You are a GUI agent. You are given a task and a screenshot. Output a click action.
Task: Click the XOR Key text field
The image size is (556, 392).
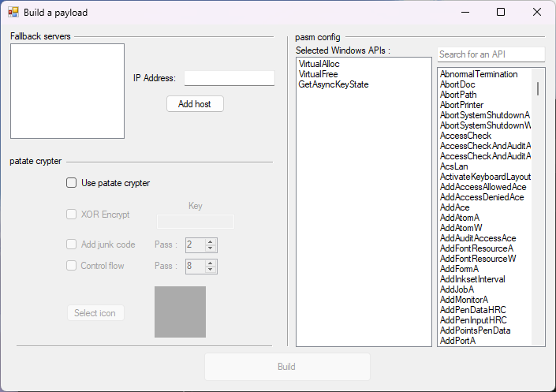click(196, 222)
